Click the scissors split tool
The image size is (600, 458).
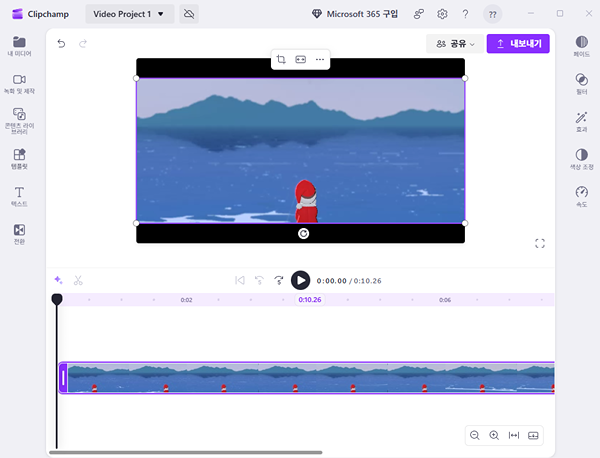click(x=78, y=280)
